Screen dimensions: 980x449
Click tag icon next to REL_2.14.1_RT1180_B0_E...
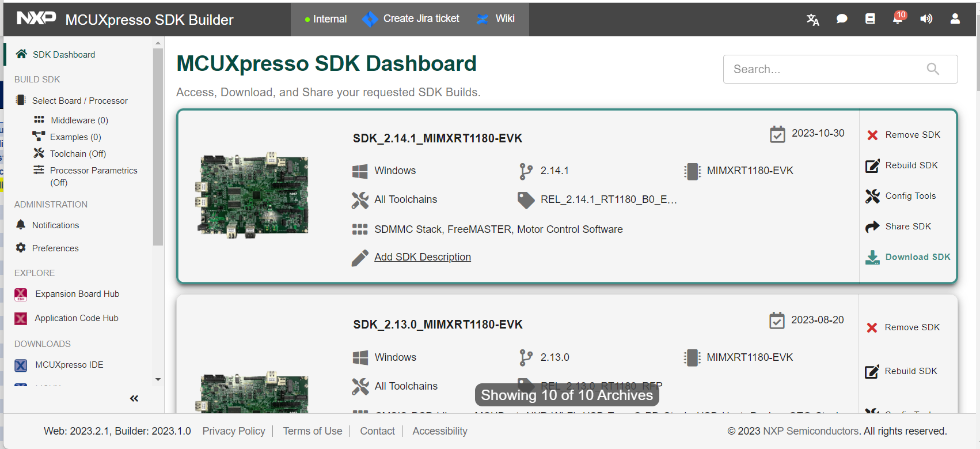pyautogui.click(x=526, y=200)
